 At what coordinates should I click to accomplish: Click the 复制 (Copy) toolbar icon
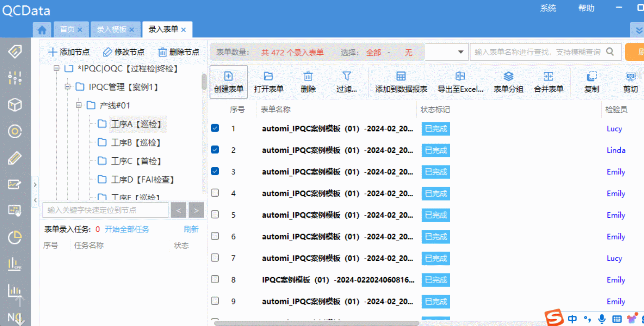coord(592,81)
